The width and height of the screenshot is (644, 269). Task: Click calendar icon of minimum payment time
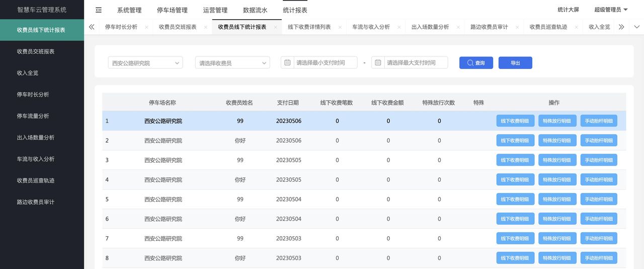287,62
